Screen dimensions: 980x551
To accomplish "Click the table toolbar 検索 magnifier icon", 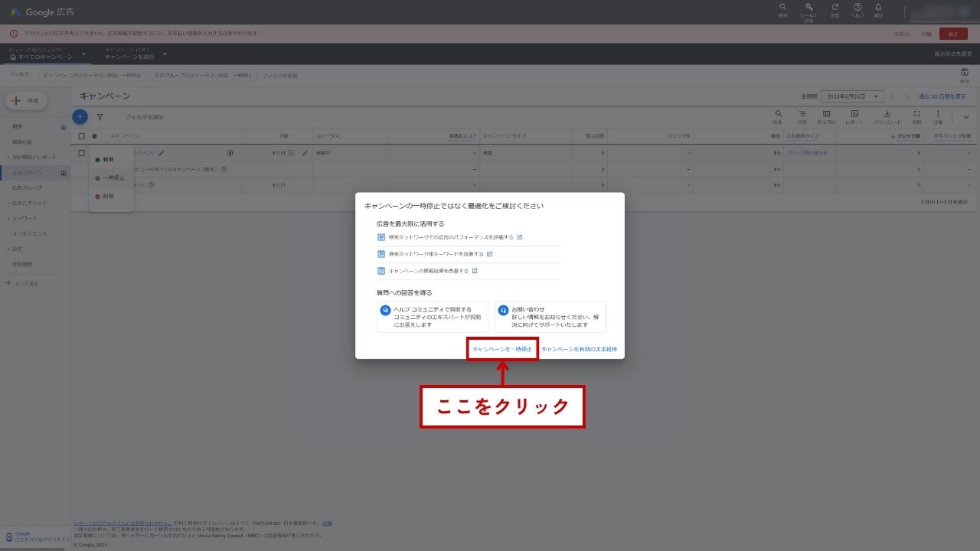I will tap(778, 114).
